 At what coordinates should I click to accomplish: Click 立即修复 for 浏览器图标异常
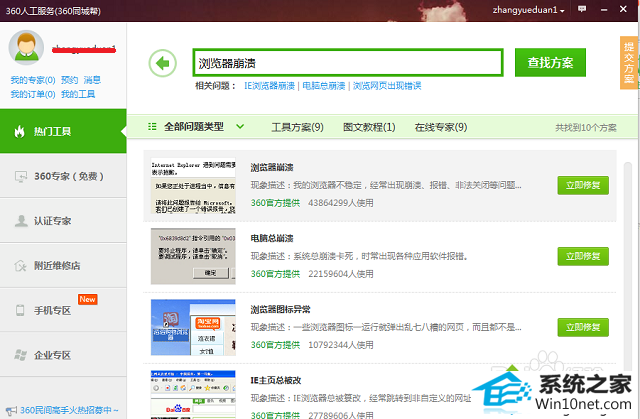pyautogui.click(x=583, y=327)
